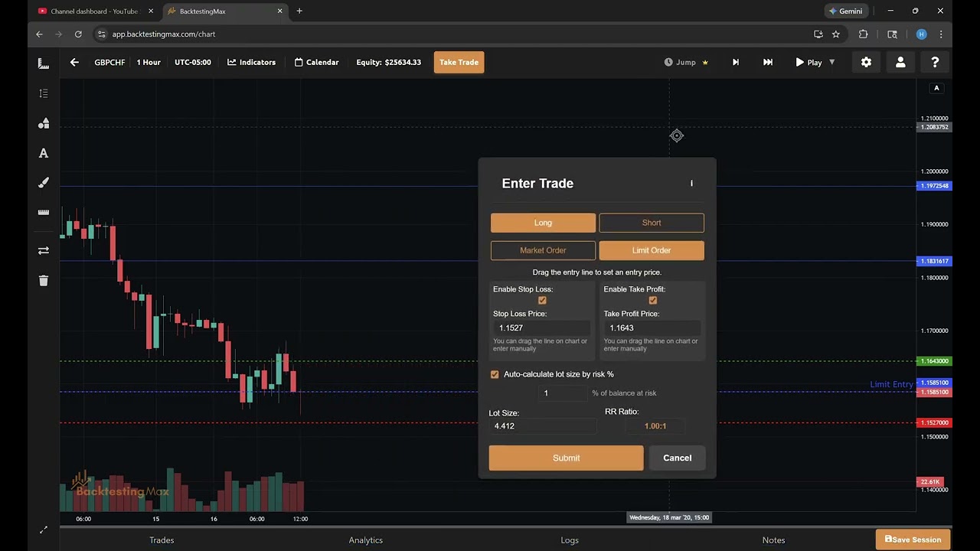
Task: Click the Save Session button
Action: click(913, 539)
